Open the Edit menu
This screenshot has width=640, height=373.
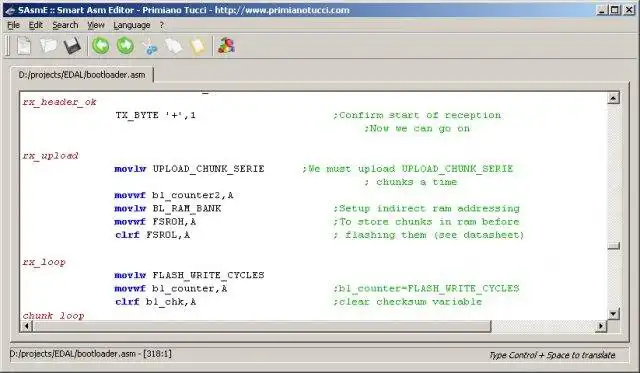[36, 25]
